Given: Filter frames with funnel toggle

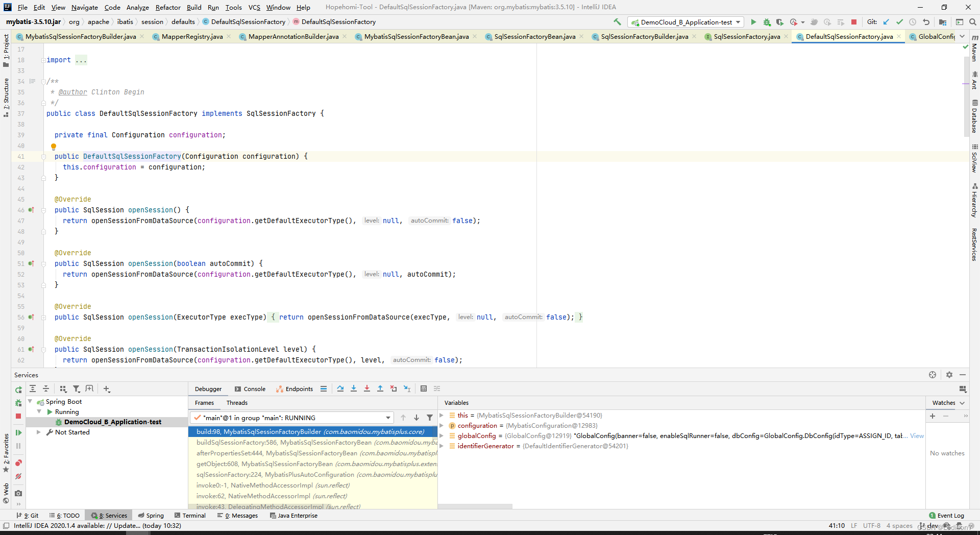Looking at the screenshot, I should point(430,418).
